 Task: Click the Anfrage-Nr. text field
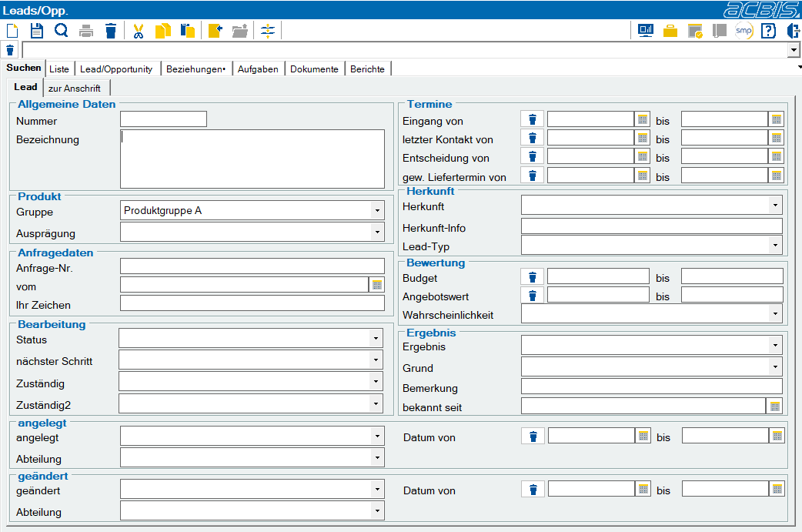click(x=252, y=266)
